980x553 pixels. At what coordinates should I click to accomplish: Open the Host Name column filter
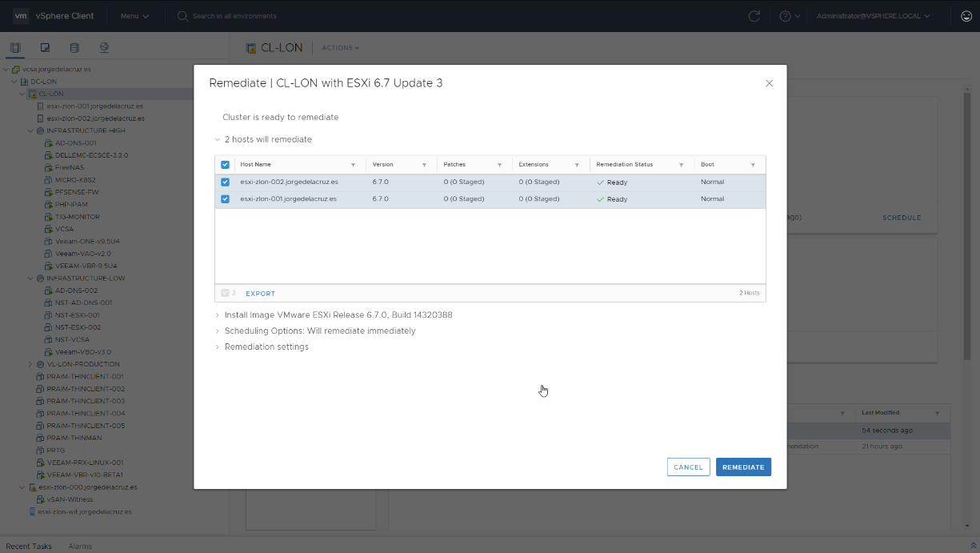pyautogui.click(x=353, y=165)
